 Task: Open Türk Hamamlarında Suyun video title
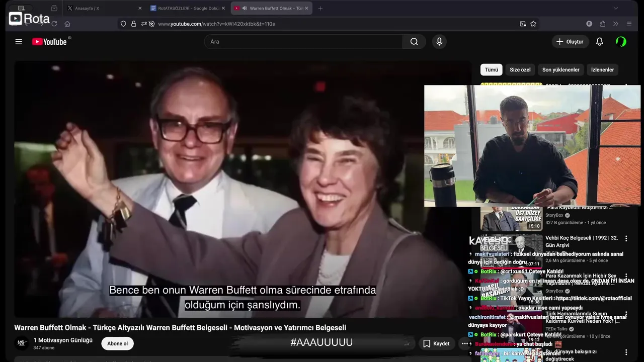(582, 318)
